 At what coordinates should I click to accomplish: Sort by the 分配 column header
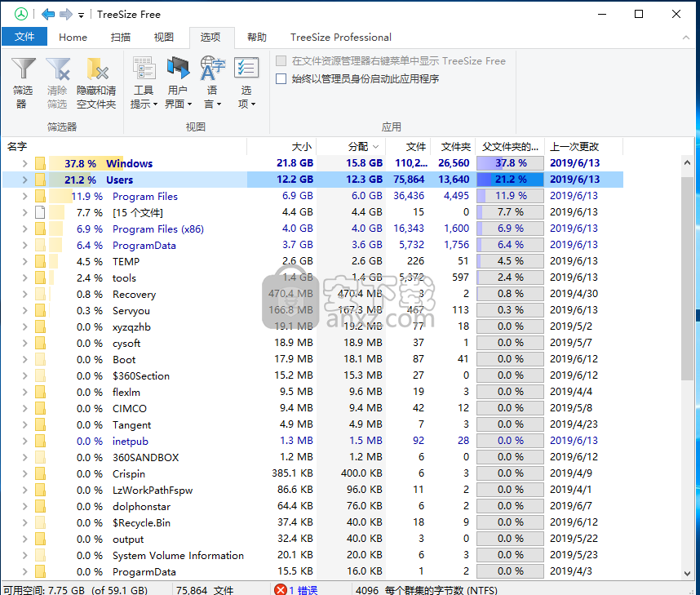point(352,147)
